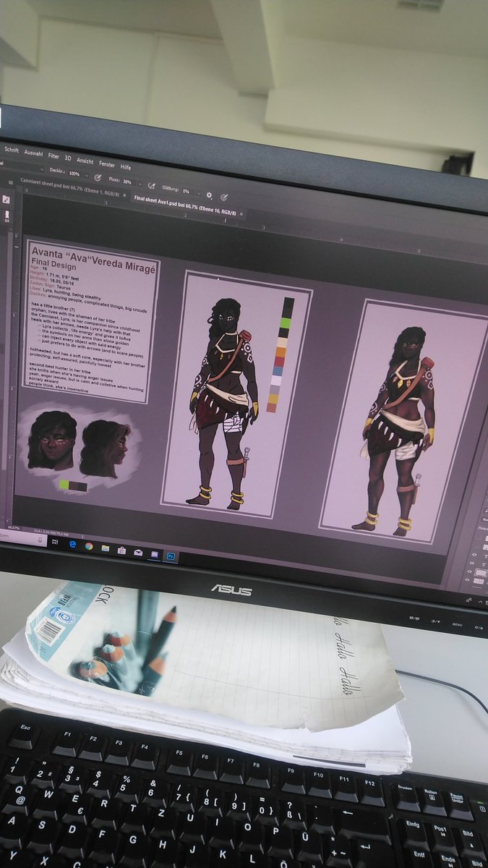Open Task View from the taskbar
This screenshot has height=868, width=488.
pos(55,542)
